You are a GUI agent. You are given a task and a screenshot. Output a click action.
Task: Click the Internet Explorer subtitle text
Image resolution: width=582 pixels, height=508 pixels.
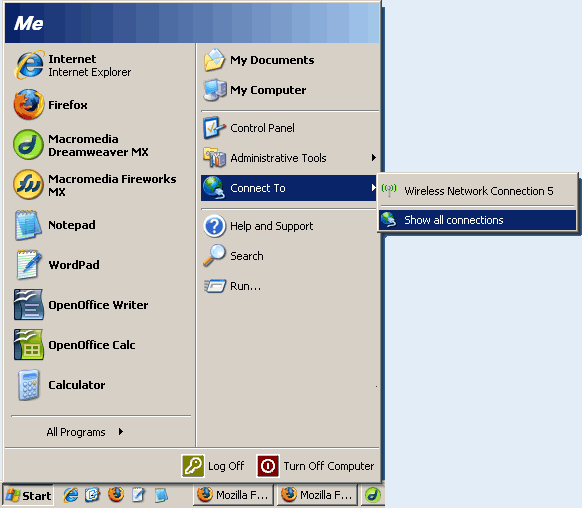tap(89, 72)
